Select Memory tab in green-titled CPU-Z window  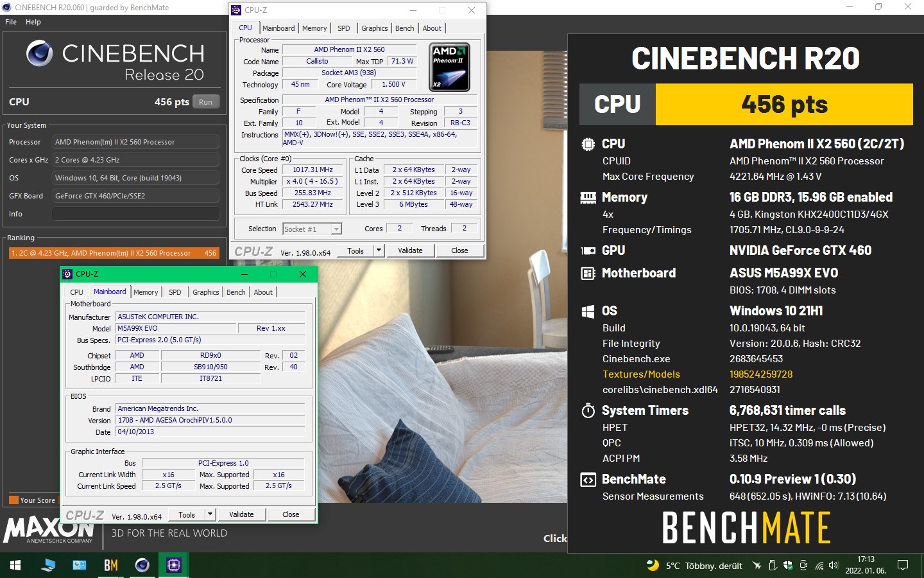click(x=146, y=292)
